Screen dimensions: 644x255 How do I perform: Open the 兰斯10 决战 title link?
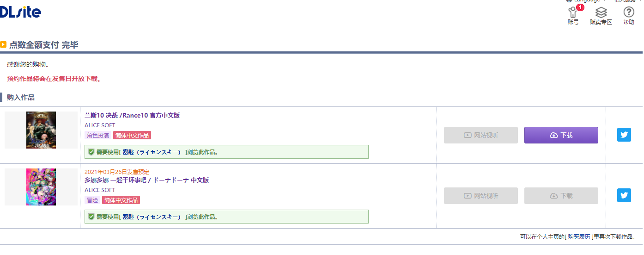(x=132, y=116)
